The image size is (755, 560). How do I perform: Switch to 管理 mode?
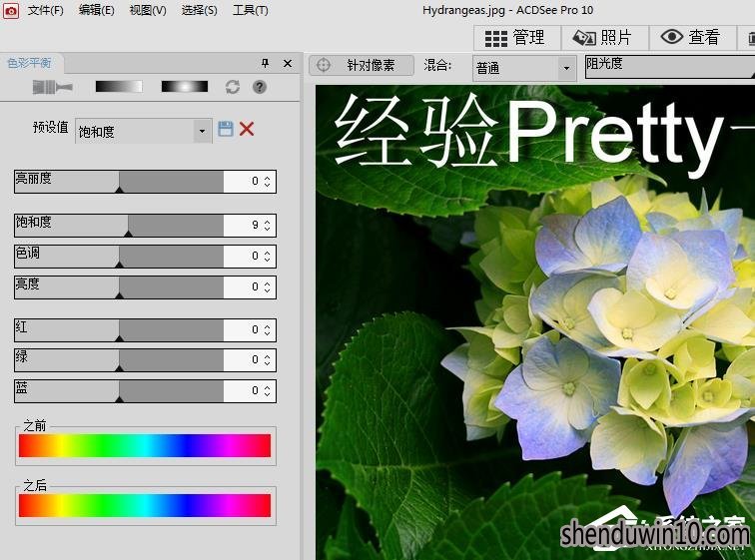tap(516, 38)
